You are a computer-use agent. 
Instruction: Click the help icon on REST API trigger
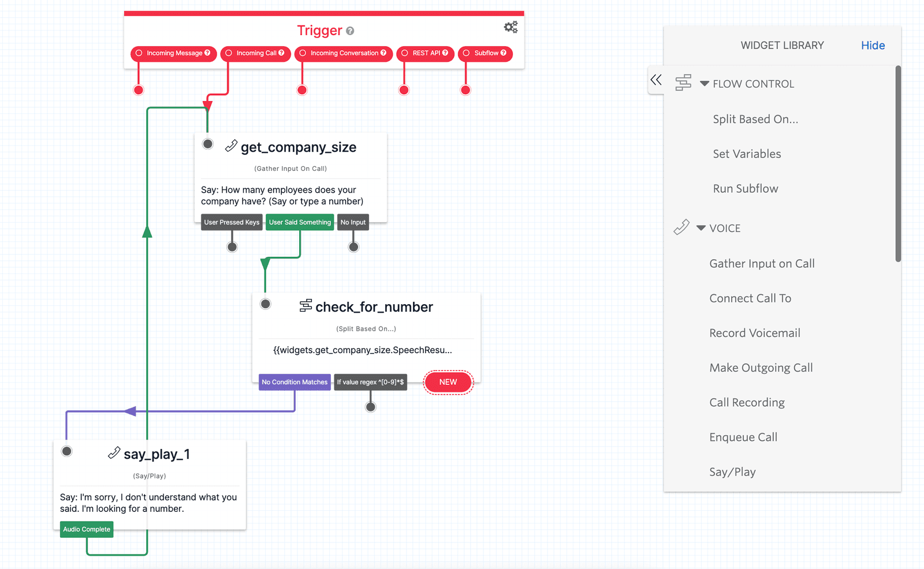click(x=444, y=53)
